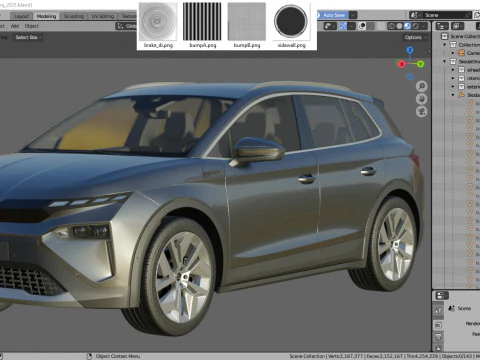
Task: Expand the Camera item in outliner
Action: coord(453,53)
